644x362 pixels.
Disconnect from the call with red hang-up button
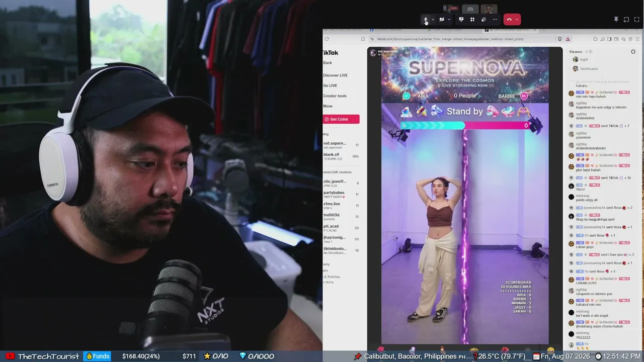pyautogui.click(x=509, y=20)
